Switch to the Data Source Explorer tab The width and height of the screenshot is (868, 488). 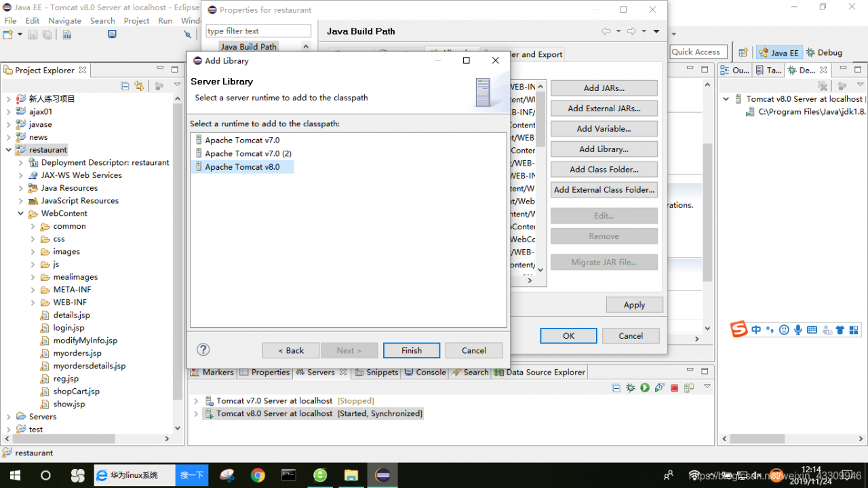pos(540,372)
